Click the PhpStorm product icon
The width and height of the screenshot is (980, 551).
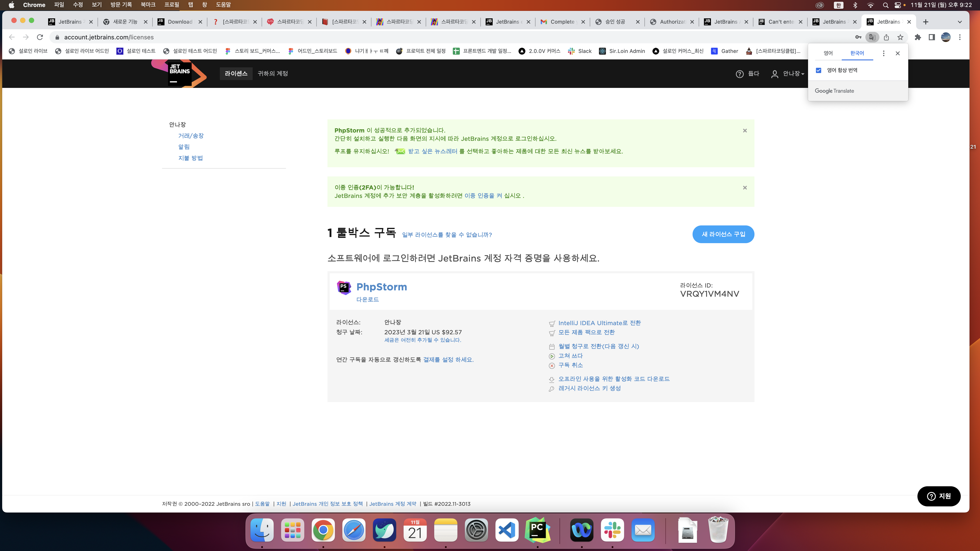coord(343,288)
